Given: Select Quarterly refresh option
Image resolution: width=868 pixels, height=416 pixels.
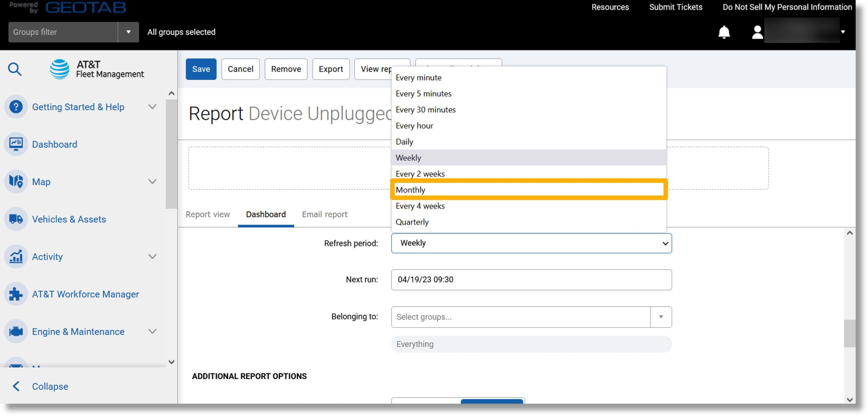Looking at the screenshot, I should click(529, 222).
